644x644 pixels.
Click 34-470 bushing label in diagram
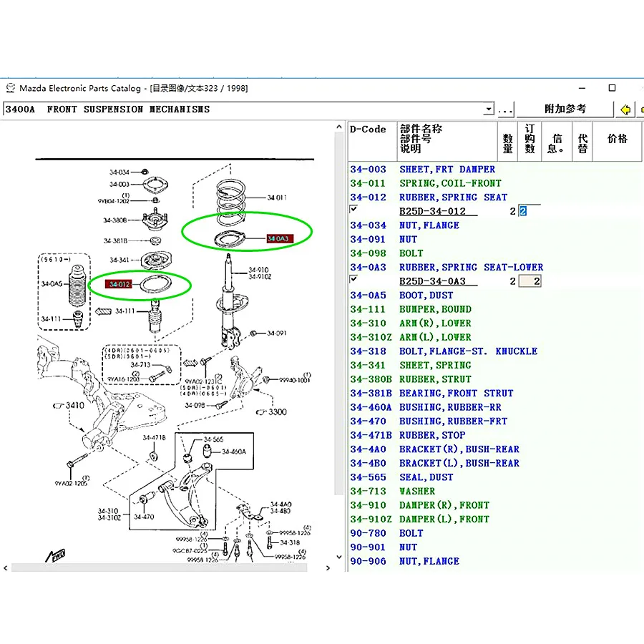pos(144,517)
